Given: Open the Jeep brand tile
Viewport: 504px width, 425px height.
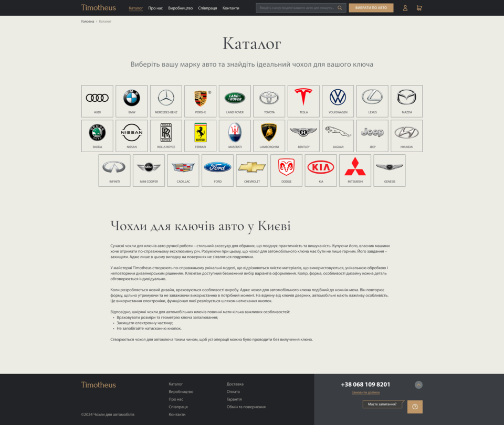Looking at the screenshot, I should (373, 136).
